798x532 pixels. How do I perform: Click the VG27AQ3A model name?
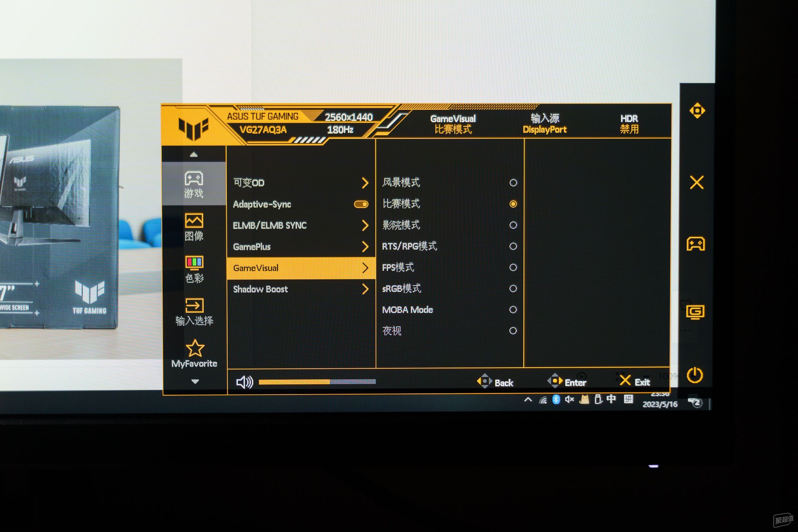263,130
